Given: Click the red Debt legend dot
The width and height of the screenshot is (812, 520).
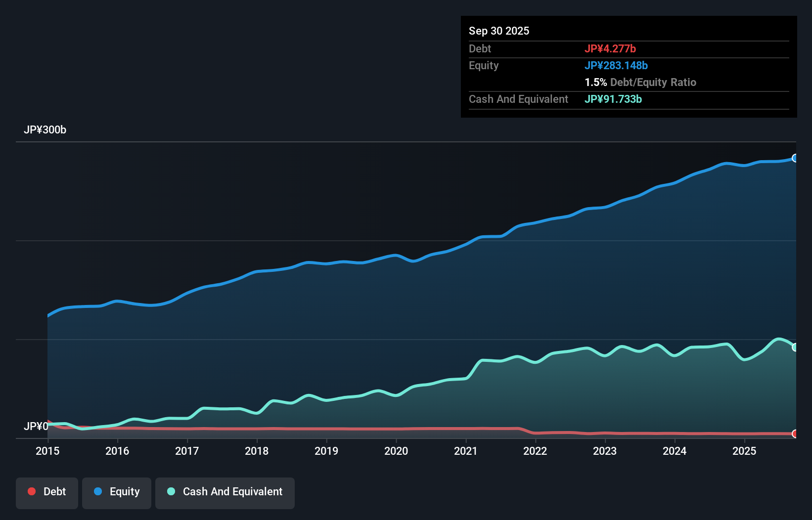Looking at the screenshot, I should pos(31,491).
